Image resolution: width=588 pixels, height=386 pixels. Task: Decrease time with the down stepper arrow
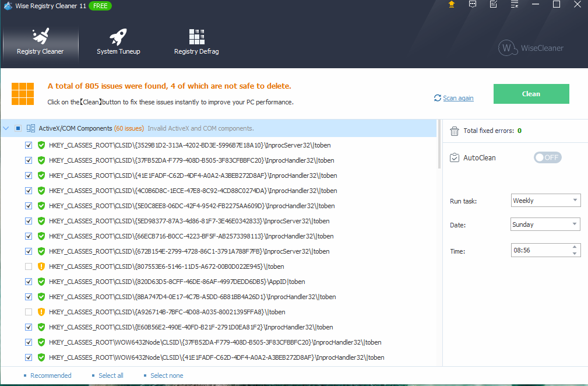(575, 254)
